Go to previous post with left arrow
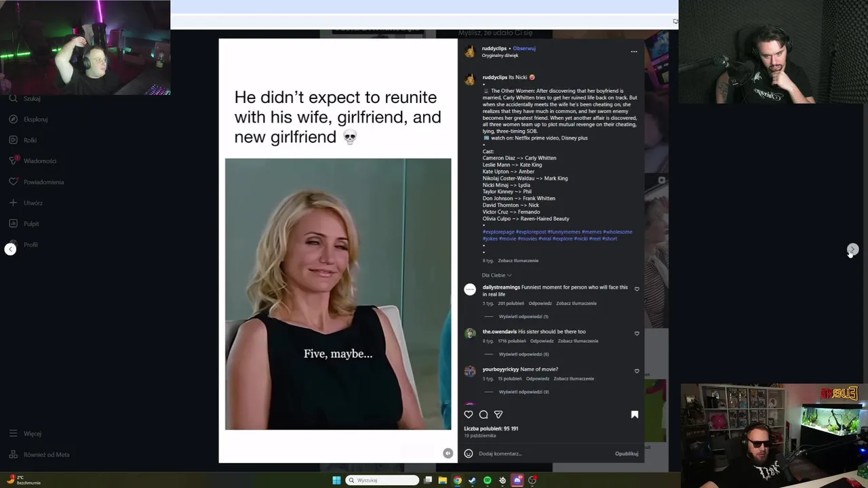868x488 pixels. tap(10, 249)
